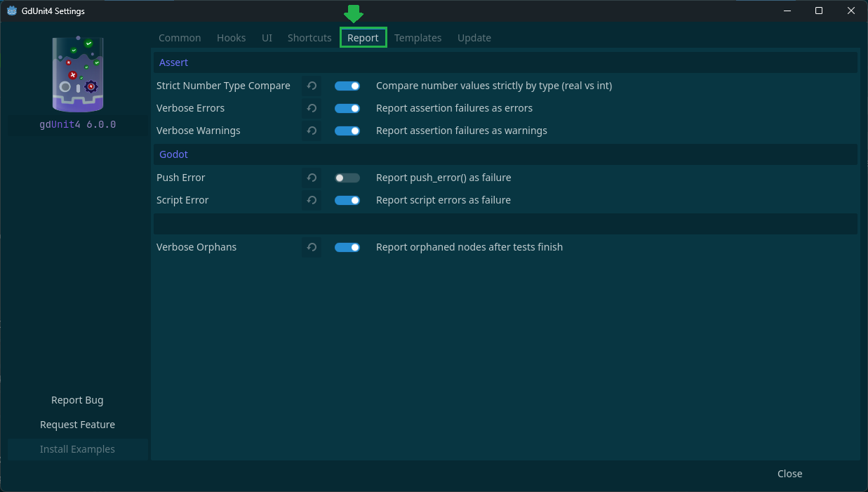
Task: Click the Request Feature button
Action: click(x=77, y=424)
